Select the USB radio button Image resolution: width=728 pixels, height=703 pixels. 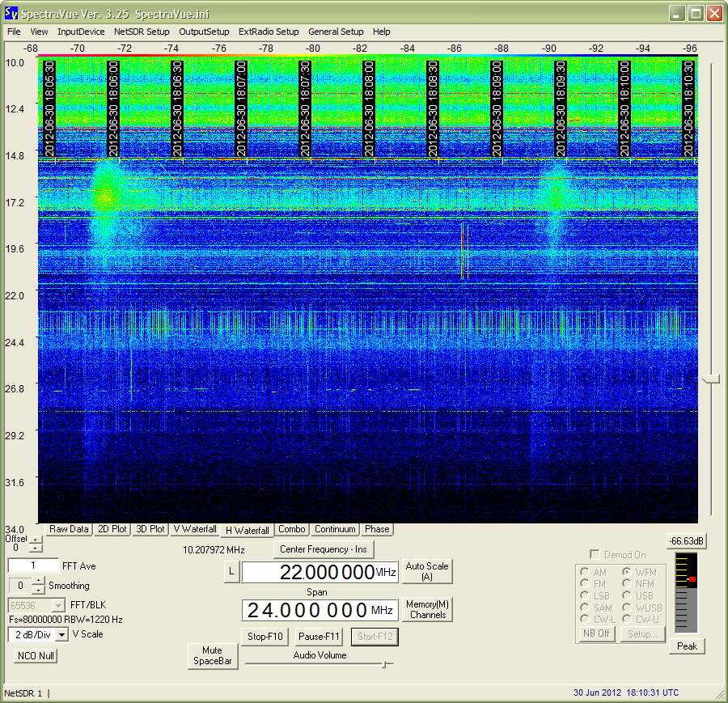click(626, 595)
